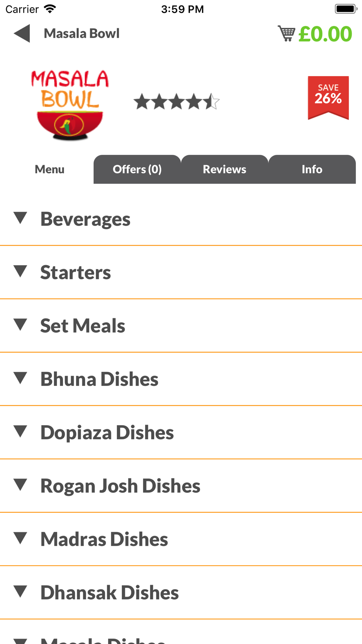Screen dimensions: 362x644
Task: Open the Reviews tab
Action: (x=224, y=169)
